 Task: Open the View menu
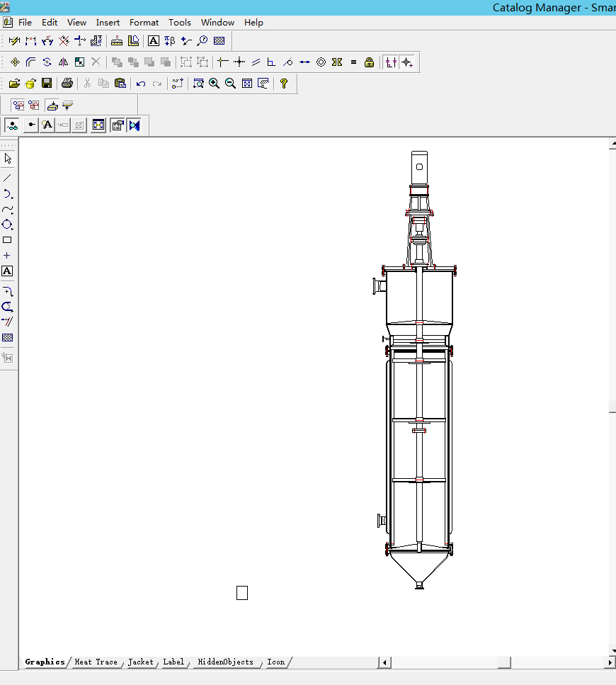76,22
